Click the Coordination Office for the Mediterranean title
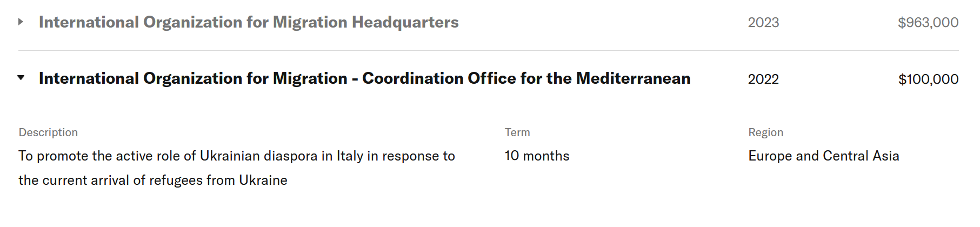Viewport: 980px width, 227px height. pos(364,78)
